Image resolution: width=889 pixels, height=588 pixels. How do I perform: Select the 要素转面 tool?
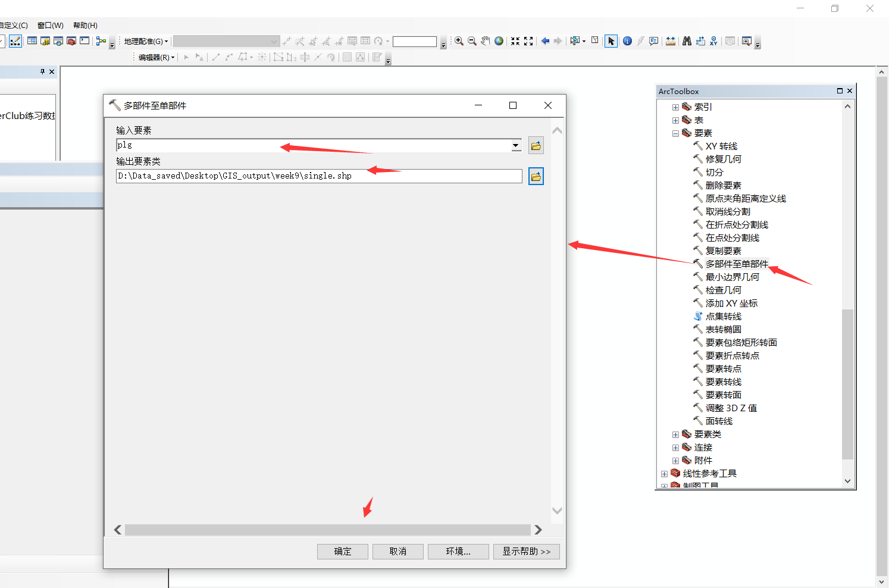(724, 395)
